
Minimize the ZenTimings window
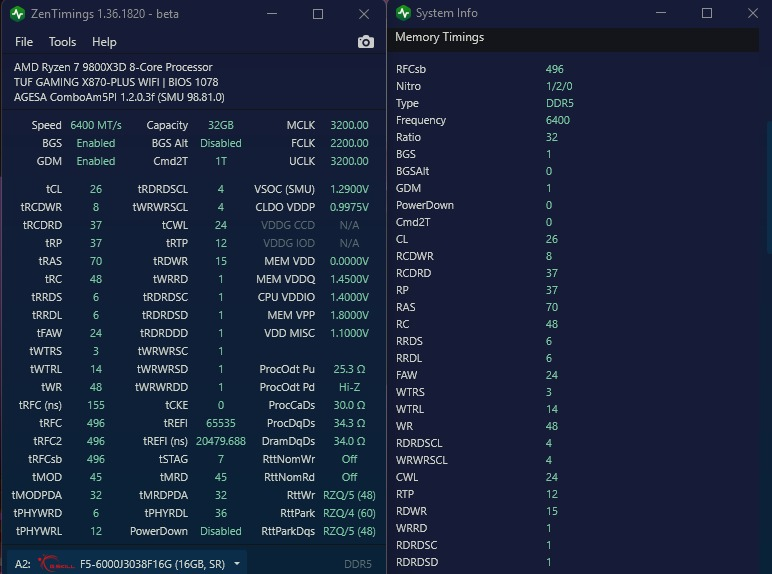(272, 14)
